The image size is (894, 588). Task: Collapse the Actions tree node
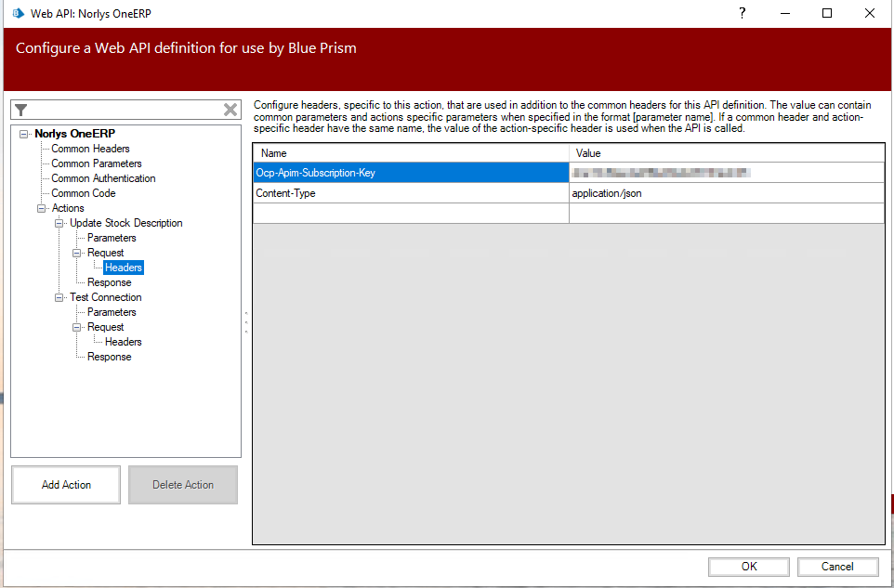pos(42,208)
